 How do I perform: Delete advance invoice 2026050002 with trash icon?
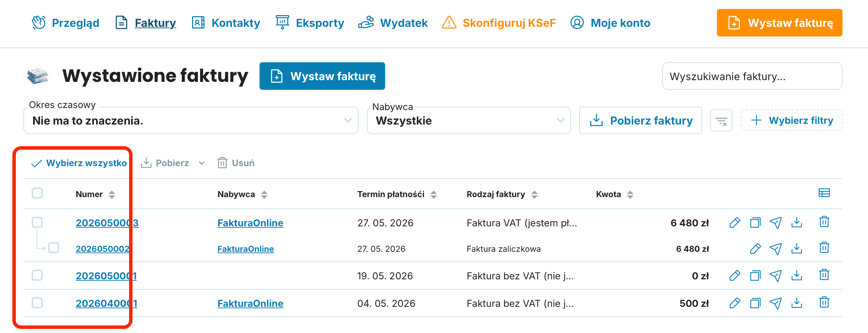click(824, 248)
